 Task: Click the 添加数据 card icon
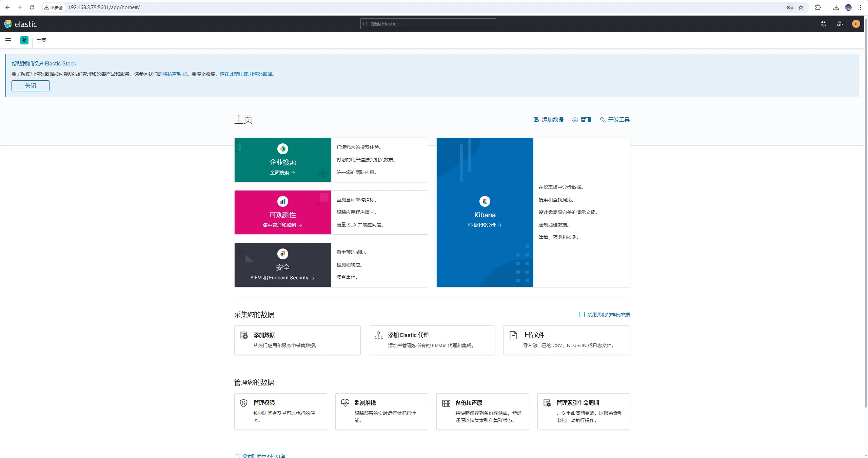click(244, 335)
